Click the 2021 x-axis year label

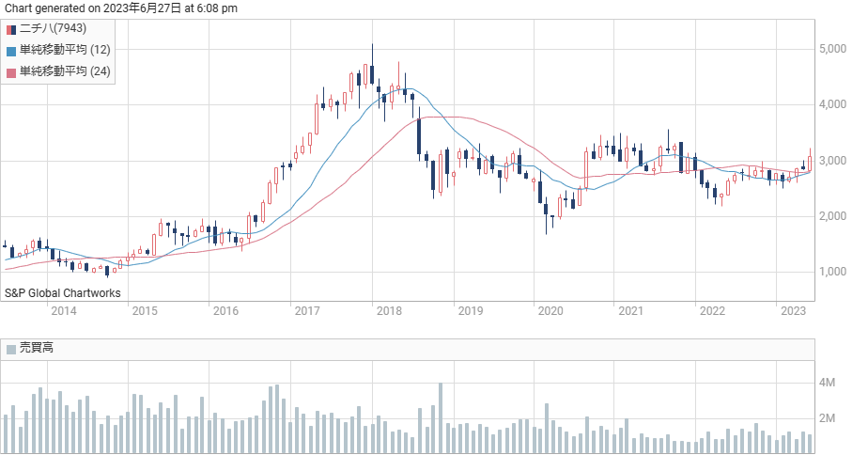click(631, 311)
